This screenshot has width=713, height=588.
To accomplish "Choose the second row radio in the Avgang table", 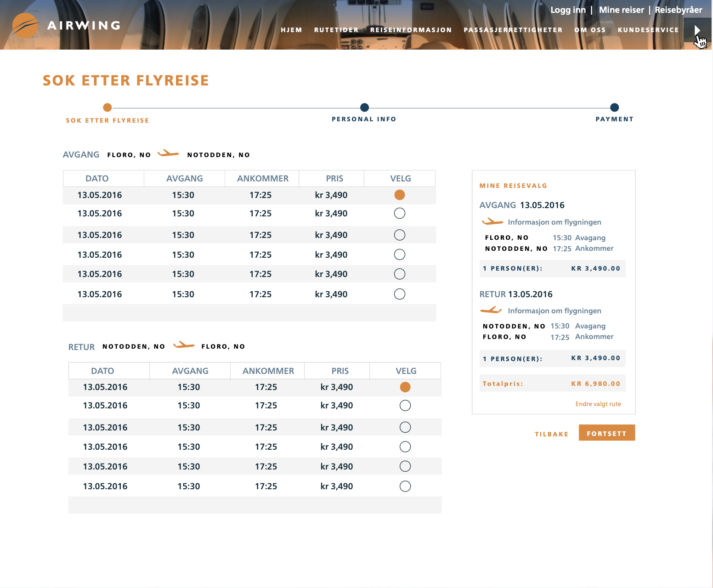I will (400, 213).
